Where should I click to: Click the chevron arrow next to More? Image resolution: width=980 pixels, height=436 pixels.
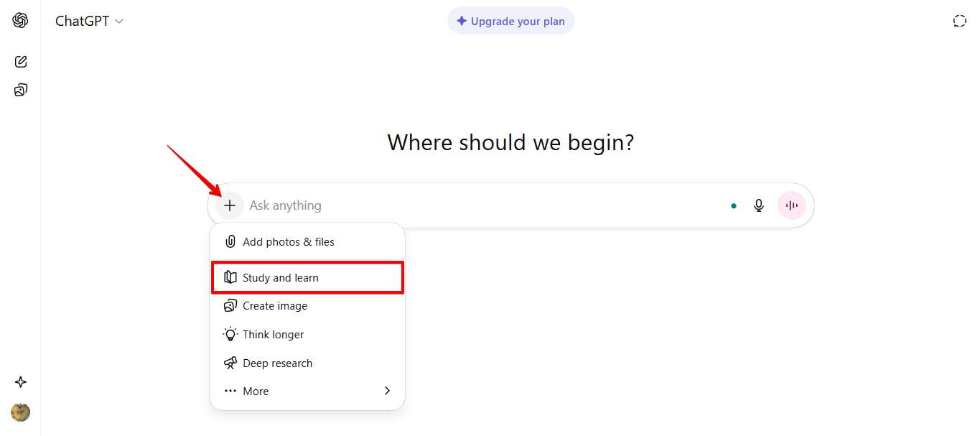coord(387,391)
